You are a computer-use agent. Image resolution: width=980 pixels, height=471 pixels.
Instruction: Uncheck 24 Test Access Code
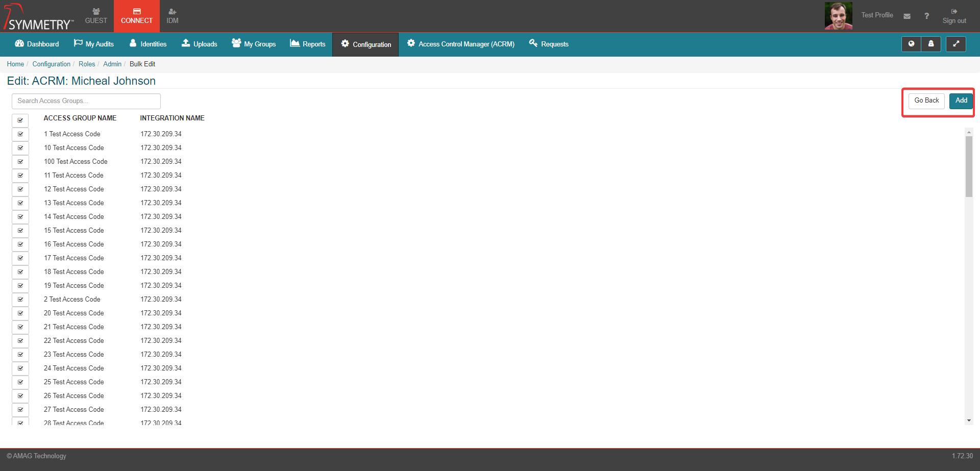(20, 368)
